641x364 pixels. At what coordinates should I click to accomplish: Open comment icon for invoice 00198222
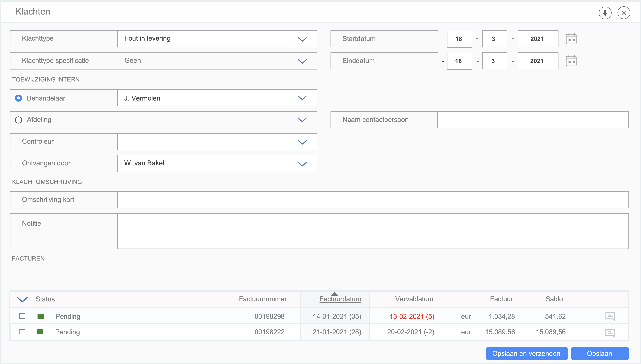(x=610, y=333)
